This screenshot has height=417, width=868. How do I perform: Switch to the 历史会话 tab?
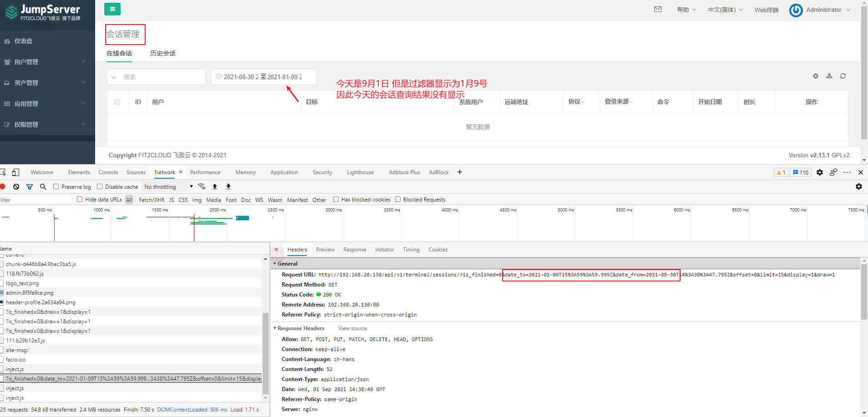(x=162, y=53)
